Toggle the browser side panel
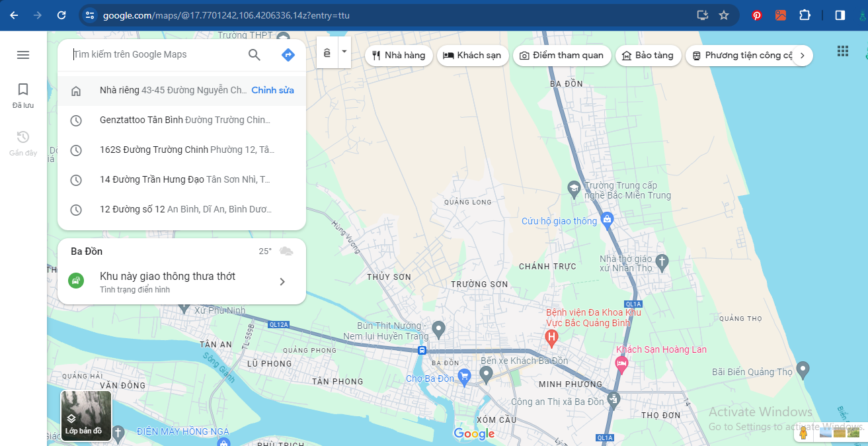The image size is (868, 446). (840, 15)
